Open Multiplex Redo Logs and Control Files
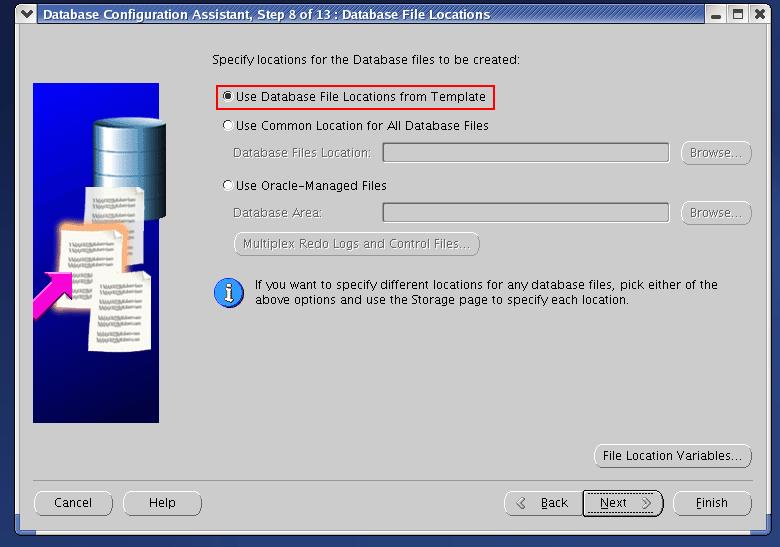The image size is (780, 547). (x=356, y=244)
